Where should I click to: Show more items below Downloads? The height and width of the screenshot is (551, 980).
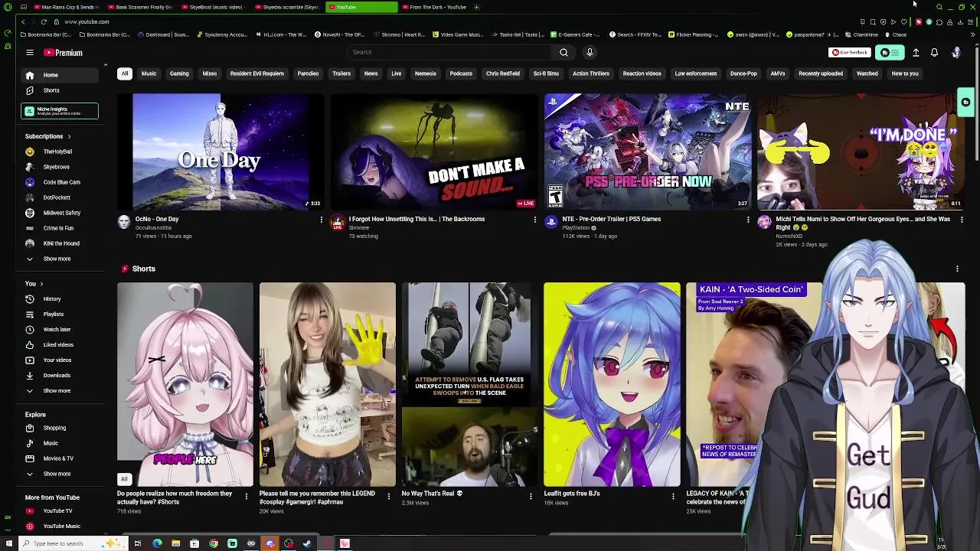click(x=60, y=390)
